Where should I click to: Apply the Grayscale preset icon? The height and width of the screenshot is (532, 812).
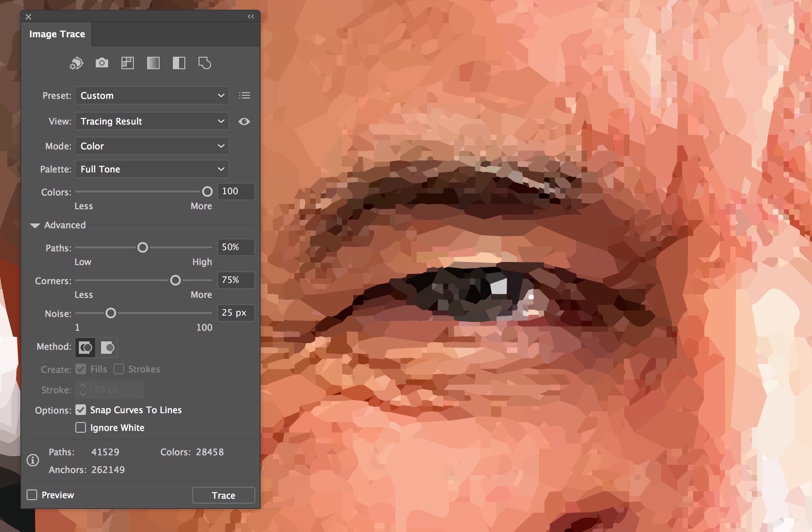[153, 63]
